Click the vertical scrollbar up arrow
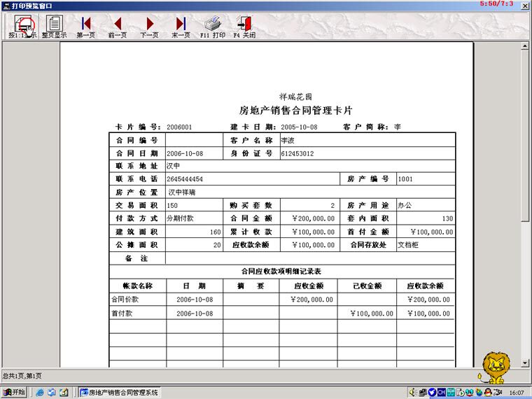This screenshot has width=532, height=399. pyautogui.click(x=525, y=45)
